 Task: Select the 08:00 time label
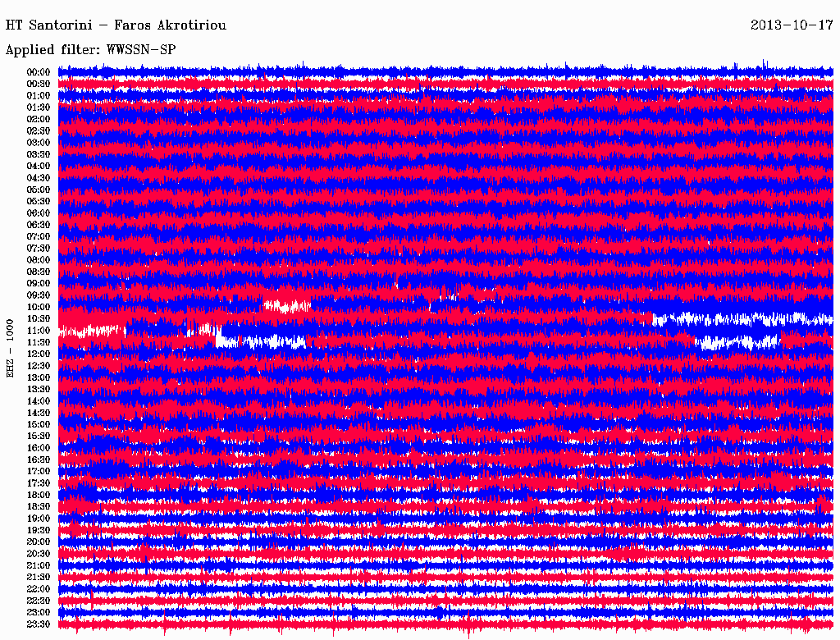[39, 260]
